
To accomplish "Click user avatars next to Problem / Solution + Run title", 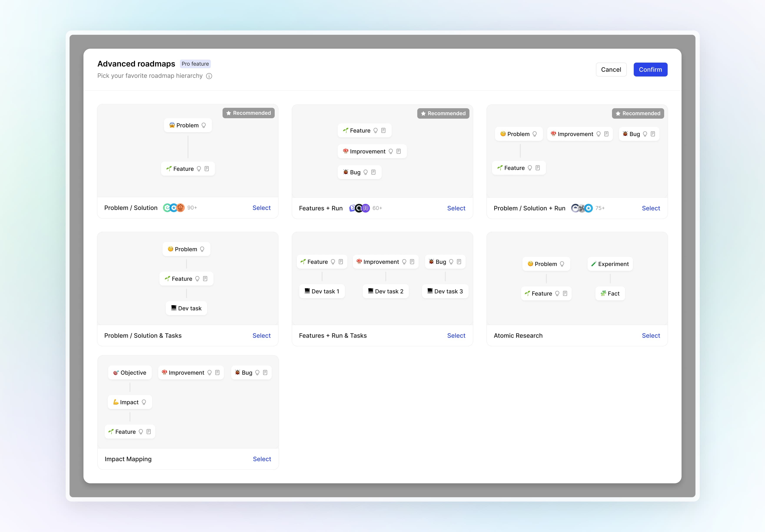I will click(582, 208).
